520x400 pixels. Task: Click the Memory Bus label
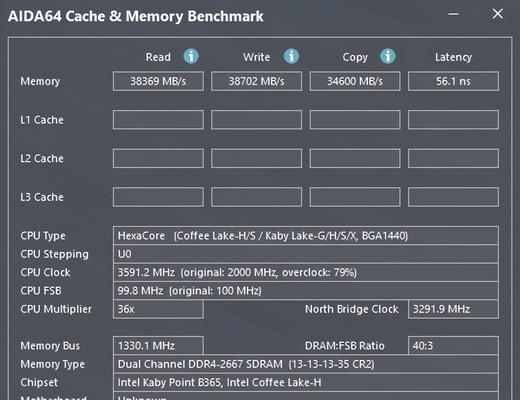[x=50, y=346]
